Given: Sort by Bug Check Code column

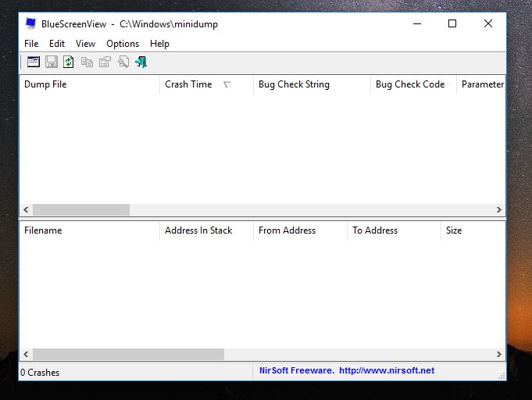Looking at the screenshot, I should pos(413,84).
